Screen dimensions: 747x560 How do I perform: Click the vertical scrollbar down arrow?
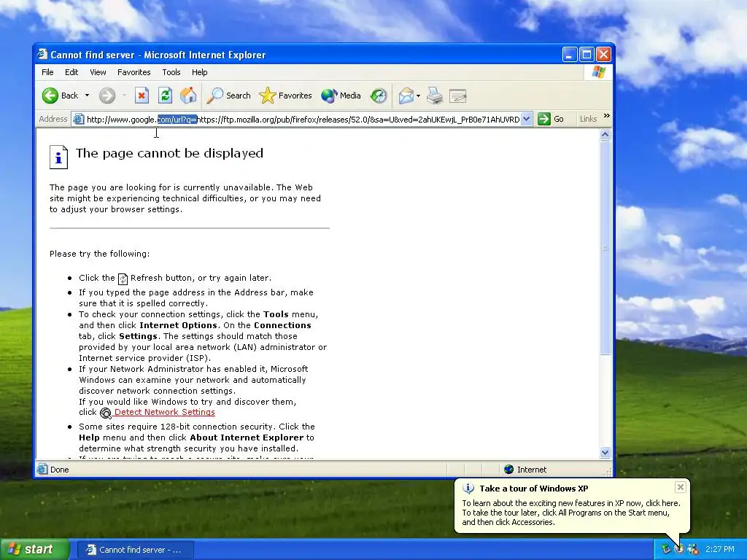tap(605, 452)
